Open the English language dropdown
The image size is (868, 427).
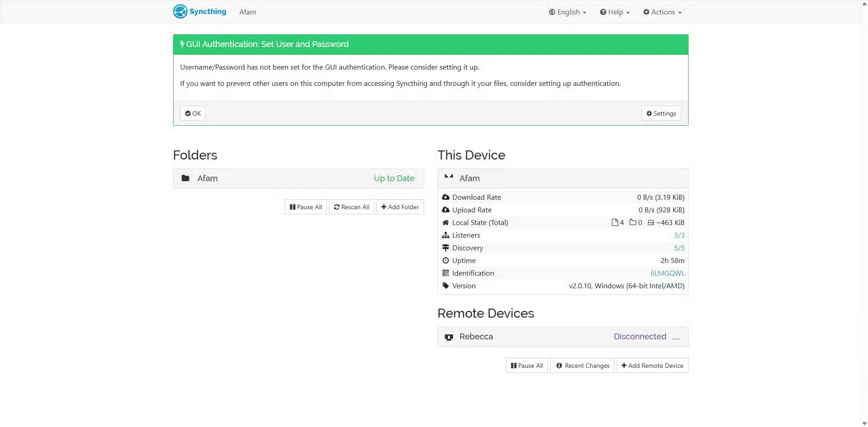pyautogui.click(x=567, y=12)
